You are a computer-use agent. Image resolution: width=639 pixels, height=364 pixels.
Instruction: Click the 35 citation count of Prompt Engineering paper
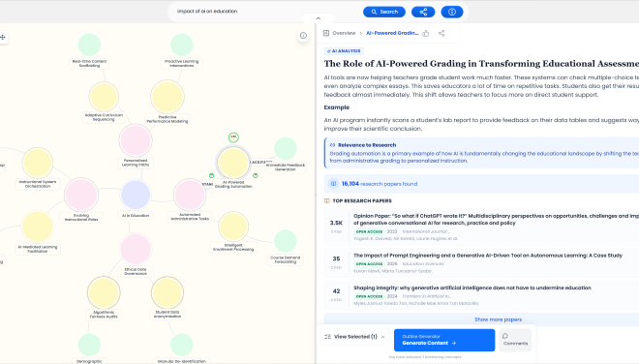[x=336, y=258]
